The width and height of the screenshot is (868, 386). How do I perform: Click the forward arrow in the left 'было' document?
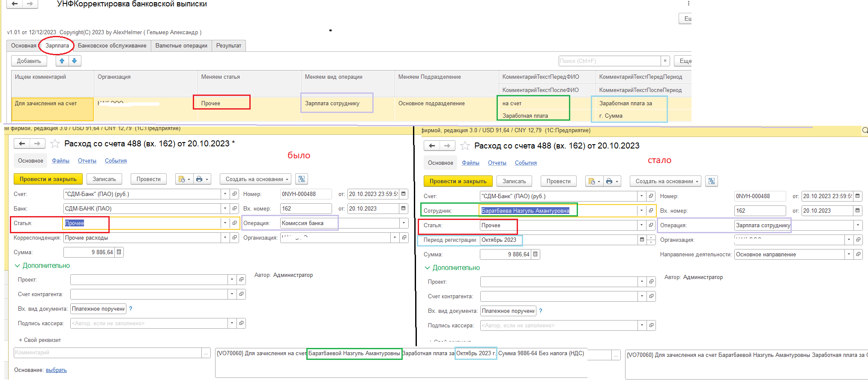(37, 143)
